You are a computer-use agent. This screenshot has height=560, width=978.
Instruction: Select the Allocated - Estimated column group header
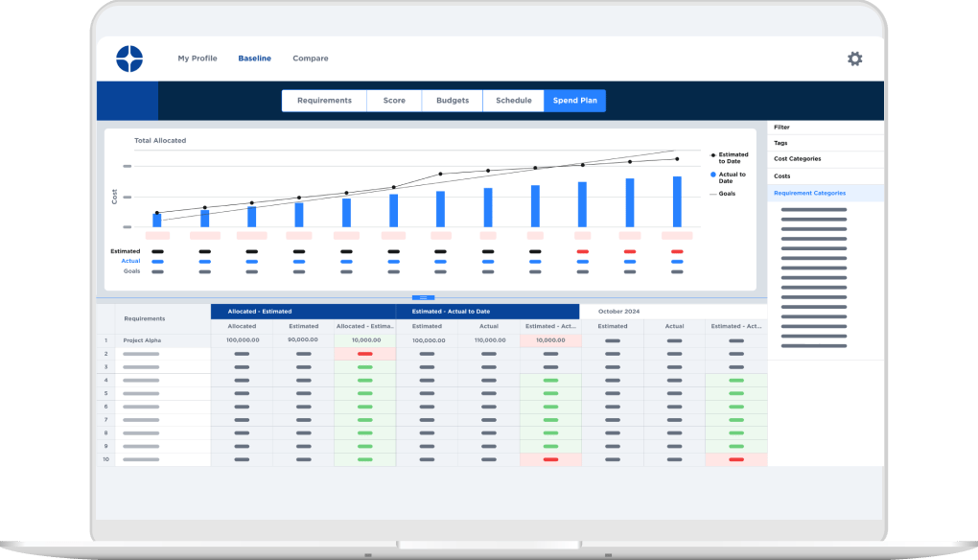tap(303, 312)
